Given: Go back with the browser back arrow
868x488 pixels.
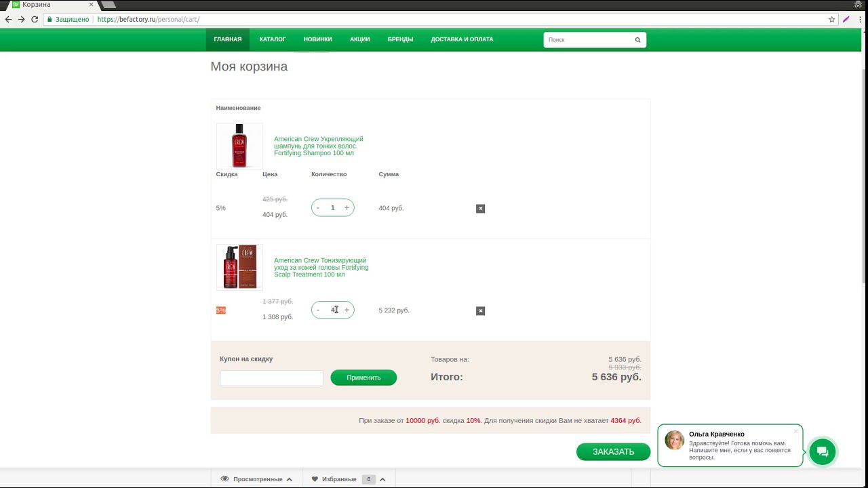Looking at the screenshot, I should [8, 20].
